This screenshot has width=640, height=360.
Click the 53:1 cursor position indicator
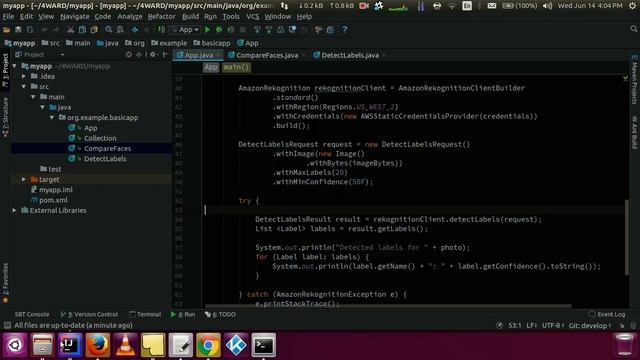click(515, 325)
